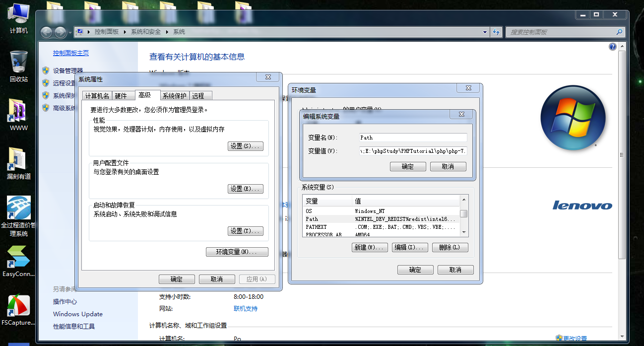The height and width of the screenshot is (346, 644).
Task: Click the back navigation arrow
Action: [x=46, y=32]
